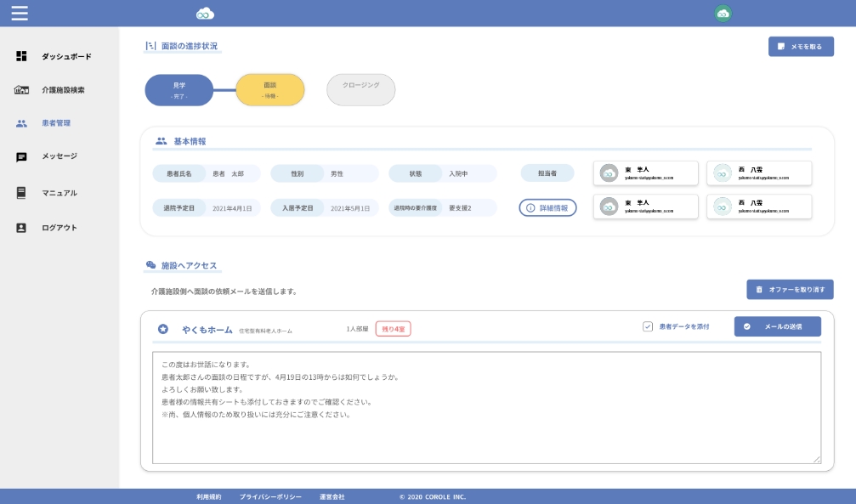The width and height of the screenshot is (856, 504).
Task: Click the オファーを取り消す button
Action: pos(790,290)
